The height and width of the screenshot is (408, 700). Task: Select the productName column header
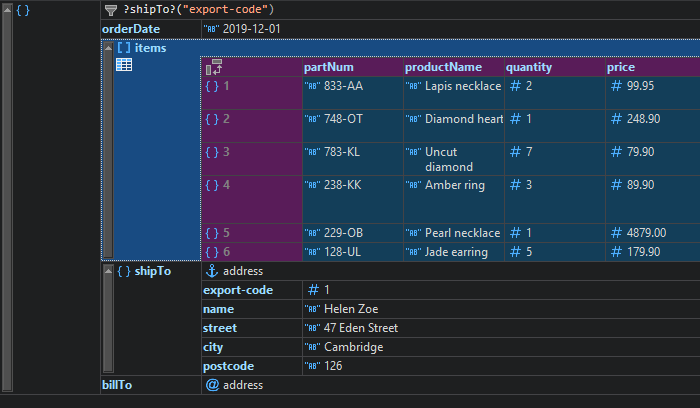pyautogui.click(x=443, y=67)
